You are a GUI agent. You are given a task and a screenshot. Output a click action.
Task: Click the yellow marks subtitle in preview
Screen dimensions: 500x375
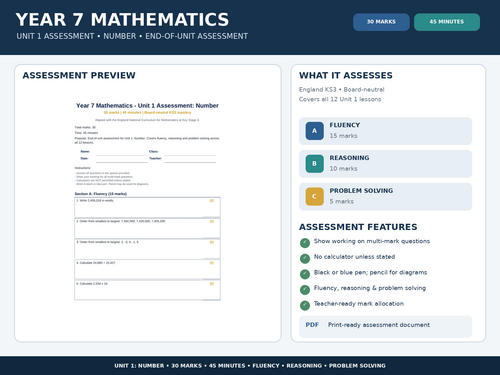tap(147, 113)
